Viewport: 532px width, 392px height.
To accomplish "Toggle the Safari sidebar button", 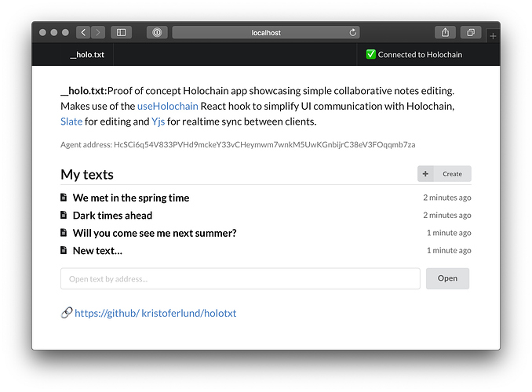I will coord(121,33).
